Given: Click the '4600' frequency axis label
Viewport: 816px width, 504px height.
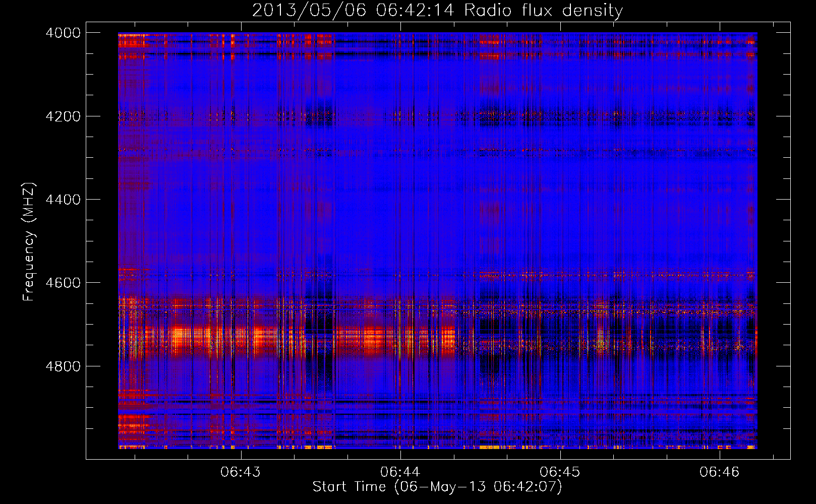Looking at the screenshot, I should [x=63, y=283].
